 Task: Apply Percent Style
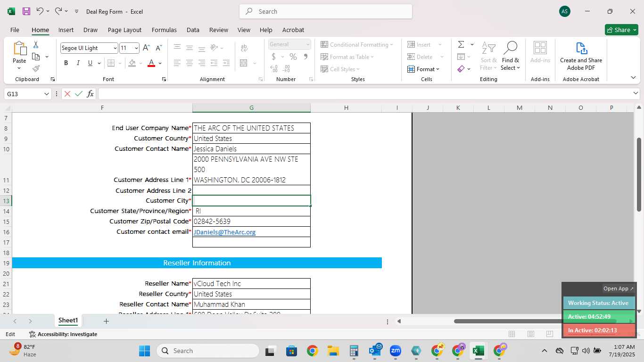(x=293, y=57)
